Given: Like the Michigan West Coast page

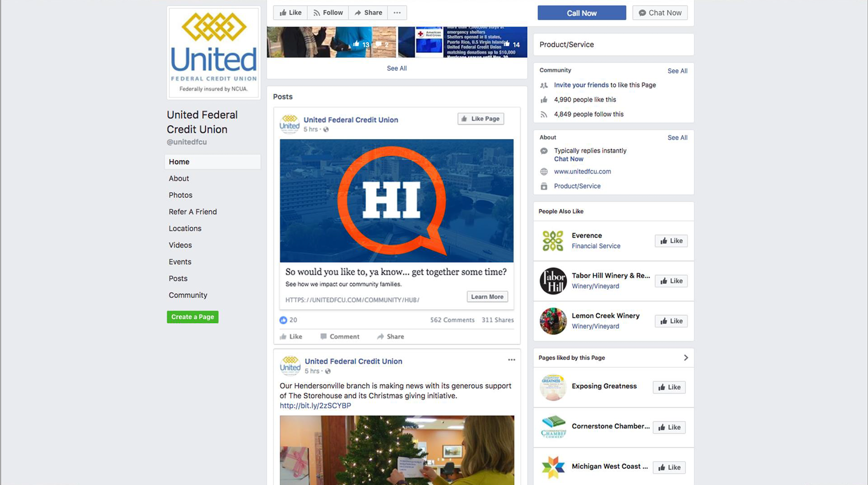Looking at the screenshot, I should [x=669, y=467].
